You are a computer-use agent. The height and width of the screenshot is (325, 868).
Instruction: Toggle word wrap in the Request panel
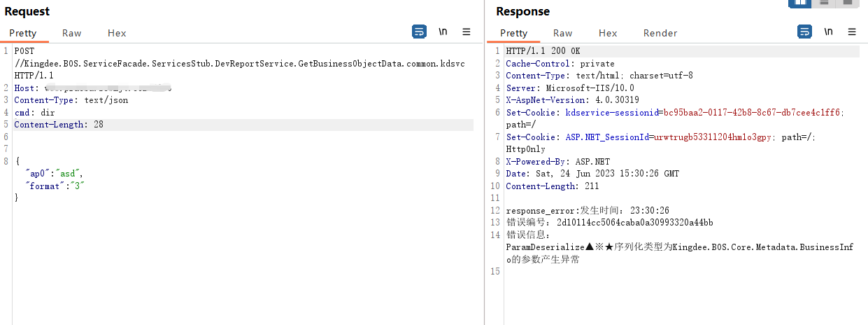(419, 32)
